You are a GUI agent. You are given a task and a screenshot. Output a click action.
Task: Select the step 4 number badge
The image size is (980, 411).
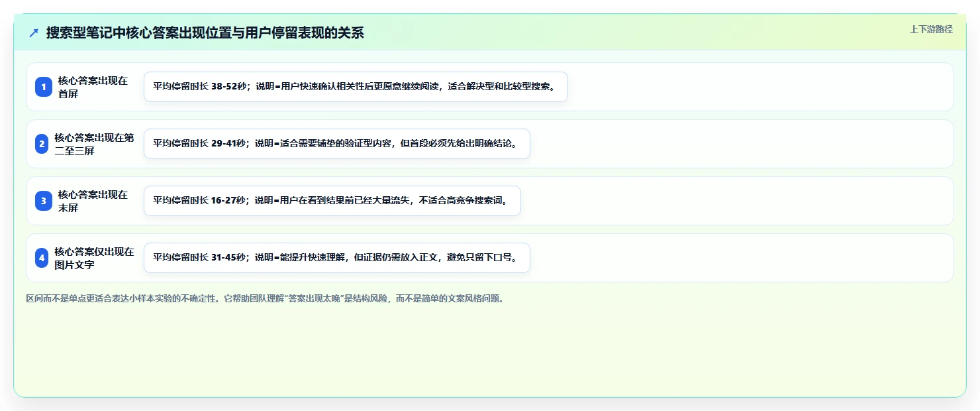[42, 258]
